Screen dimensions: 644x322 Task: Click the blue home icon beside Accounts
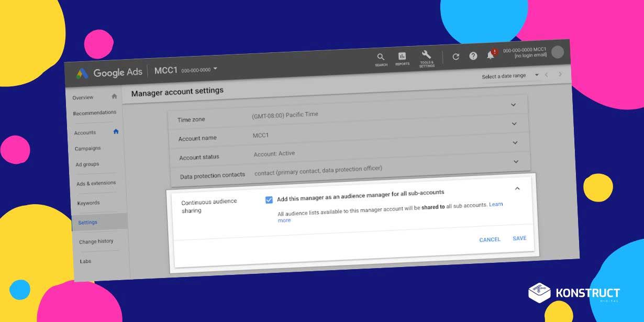tap(116, 131)
